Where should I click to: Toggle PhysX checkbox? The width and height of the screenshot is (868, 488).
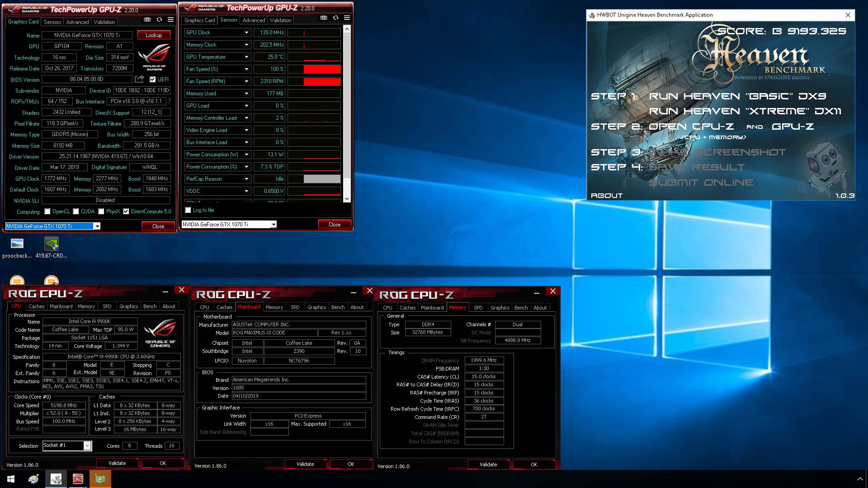tap(101, 211)
